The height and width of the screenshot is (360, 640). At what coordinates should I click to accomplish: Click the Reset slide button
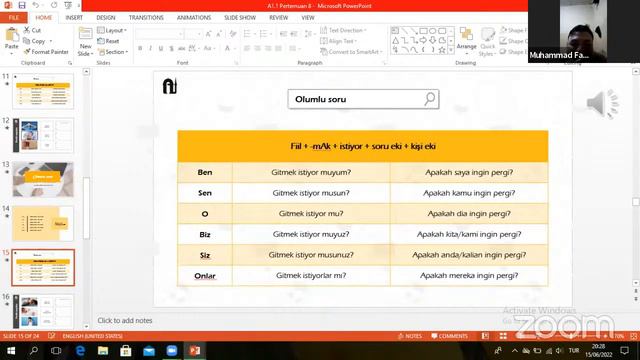pos(108,41)
